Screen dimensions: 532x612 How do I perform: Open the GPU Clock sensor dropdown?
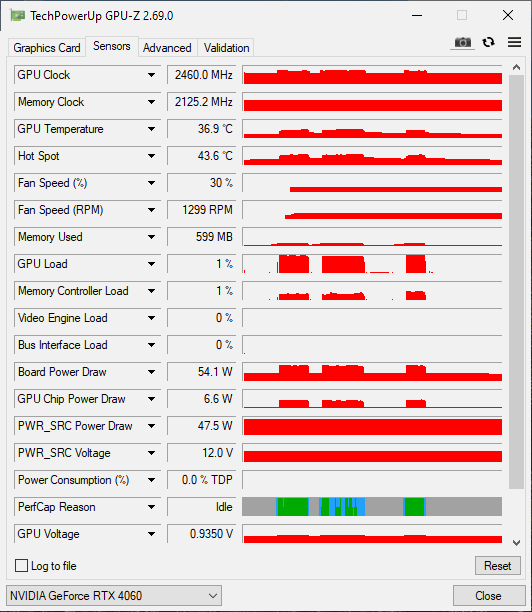[151, 75]
